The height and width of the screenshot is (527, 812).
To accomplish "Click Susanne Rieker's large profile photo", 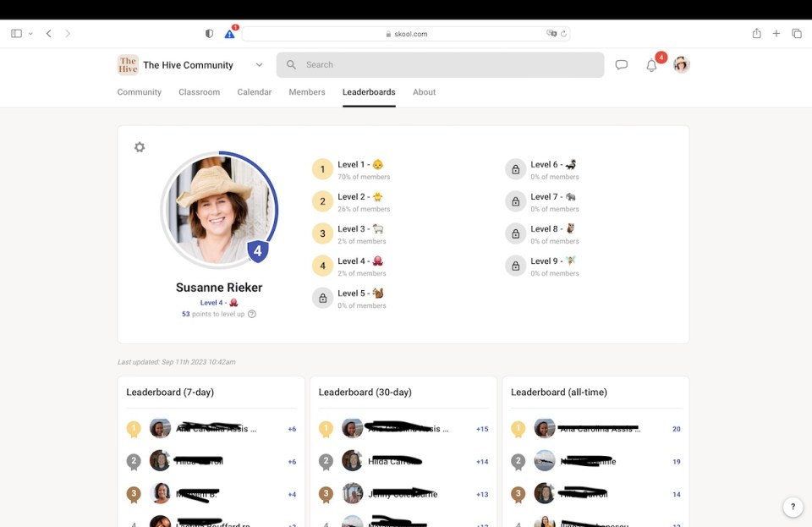I will 219,210.
